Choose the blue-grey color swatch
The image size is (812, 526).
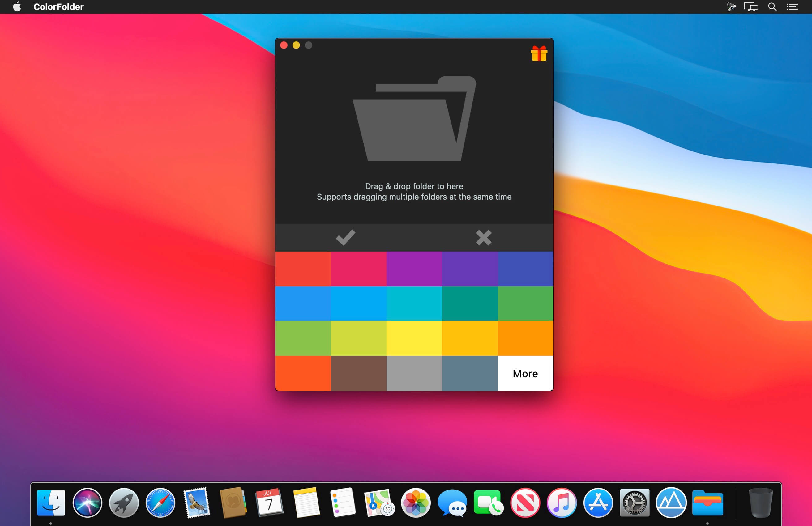(x=469, y=373)
